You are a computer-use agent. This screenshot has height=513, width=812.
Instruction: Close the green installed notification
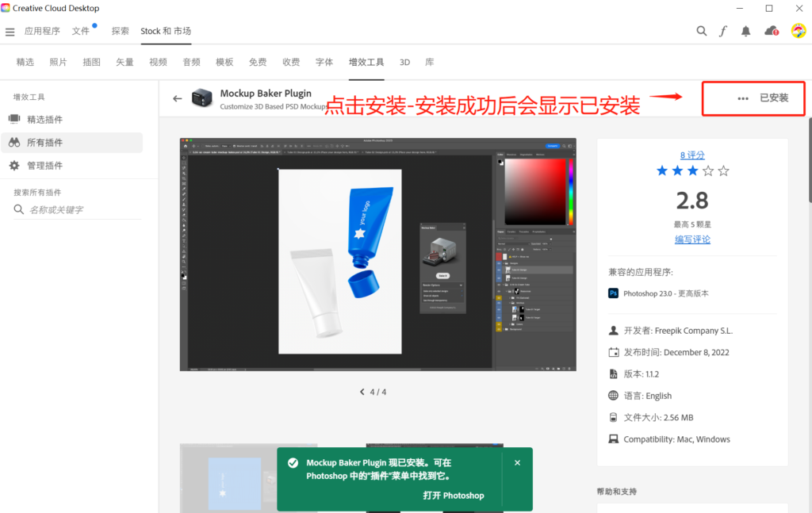tap(517, 463)
